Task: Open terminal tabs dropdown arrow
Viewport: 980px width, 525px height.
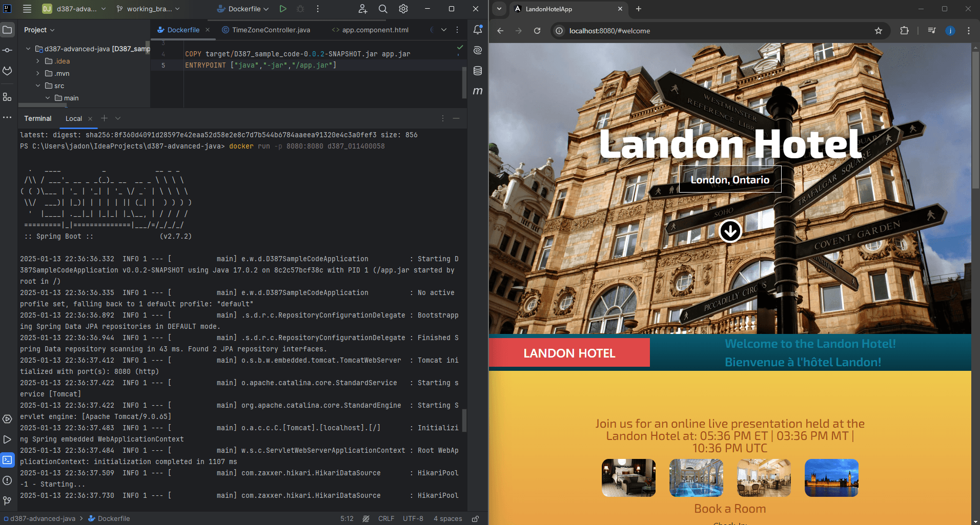Action: [118, 118]
